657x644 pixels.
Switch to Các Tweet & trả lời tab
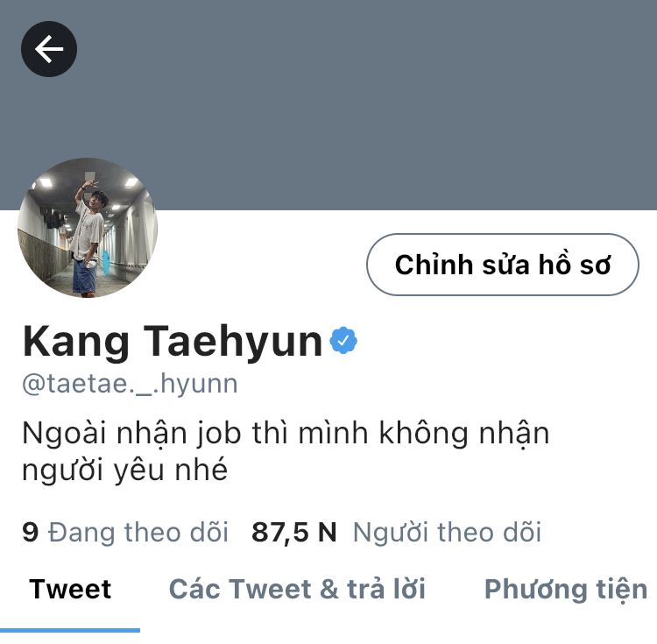pyautogui.click(x=297, y=589)
